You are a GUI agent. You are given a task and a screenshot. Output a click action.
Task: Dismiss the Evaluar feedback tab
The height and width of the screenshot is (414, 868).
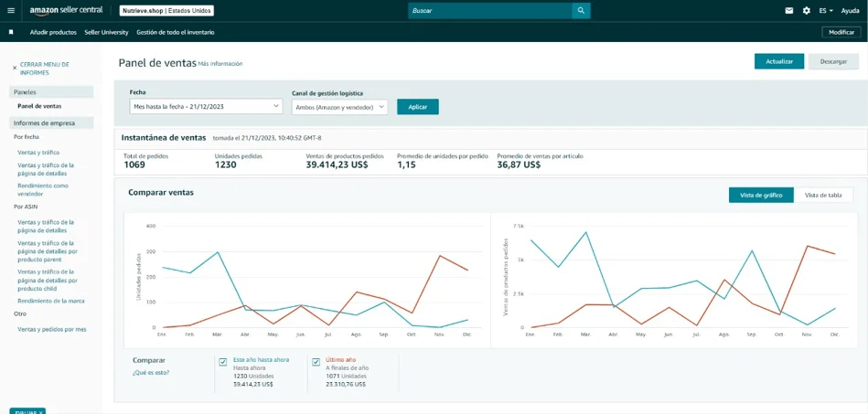(x=27, y=411)
